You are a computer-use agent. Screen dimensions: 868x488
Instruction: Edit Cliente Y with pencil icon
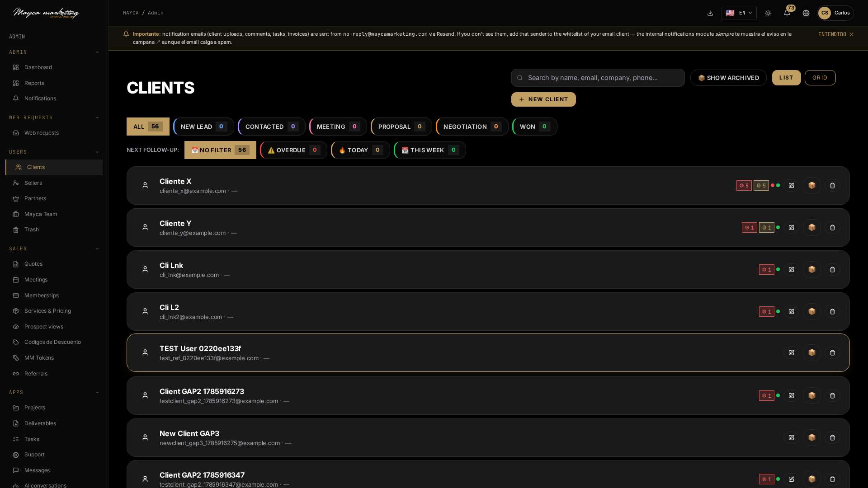[x=791, y=228]
